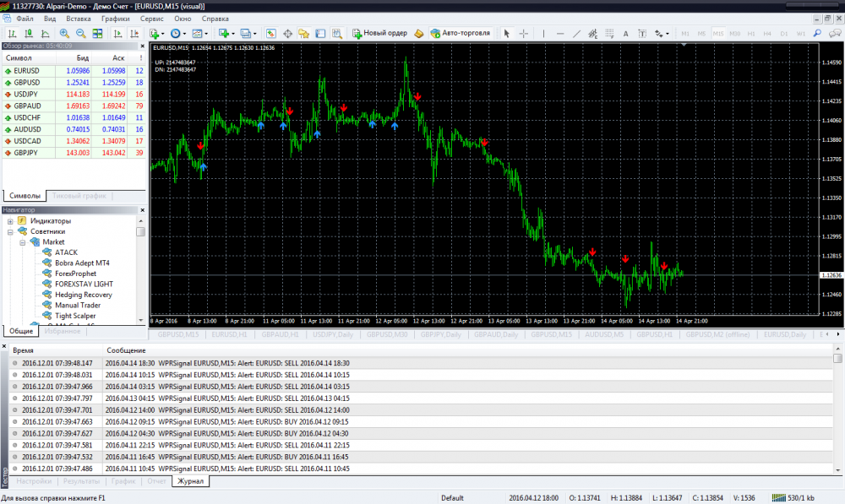This screenshot has height=504, width=845.
Task: Open the indicators list dropdown arrow
Action: [163, 34]
